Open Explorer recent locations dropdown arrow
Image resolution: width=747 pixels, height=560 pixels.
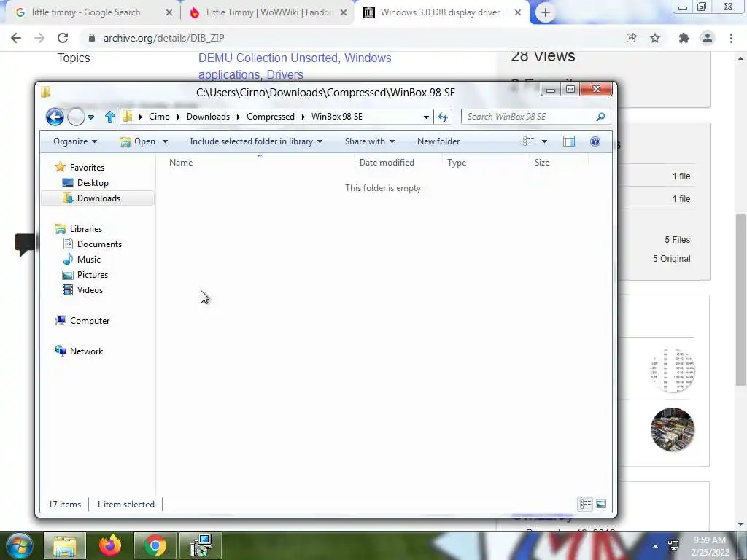click(90, 117)
